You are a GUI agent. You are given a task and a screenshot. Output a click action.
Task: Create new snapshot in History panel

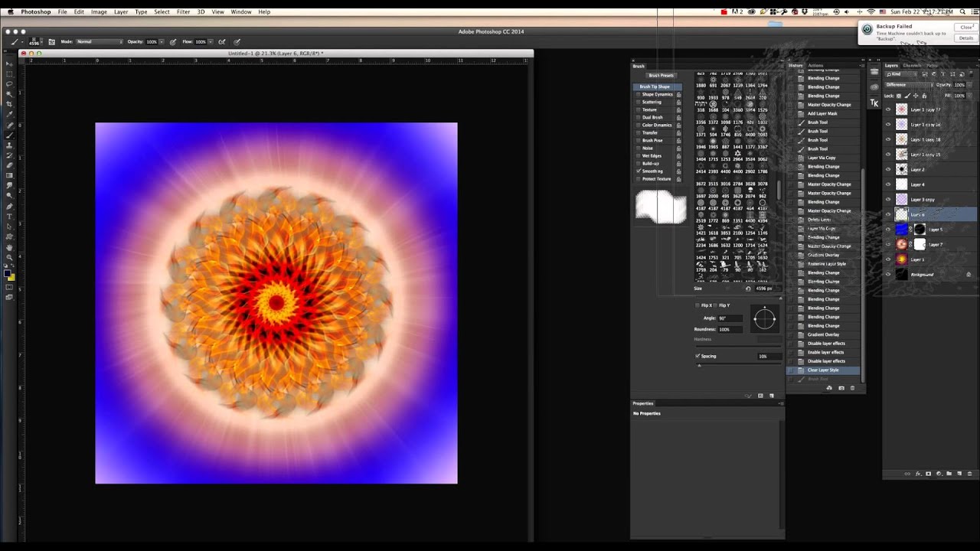click(841, 388)
